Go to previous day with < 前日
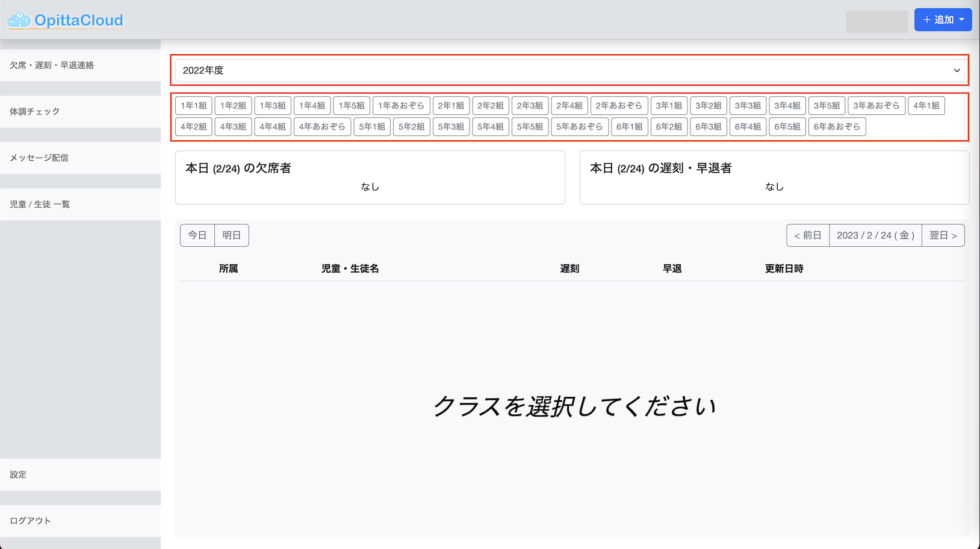980x549 pixels. [808, 235]
